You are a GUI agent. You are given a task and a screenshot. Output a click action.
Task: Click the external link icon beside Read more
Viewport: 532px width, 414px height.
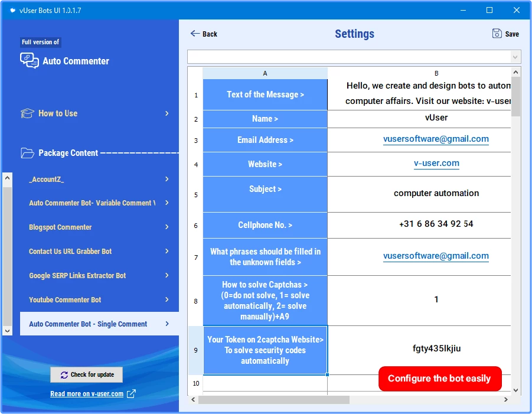click(131, 394)
